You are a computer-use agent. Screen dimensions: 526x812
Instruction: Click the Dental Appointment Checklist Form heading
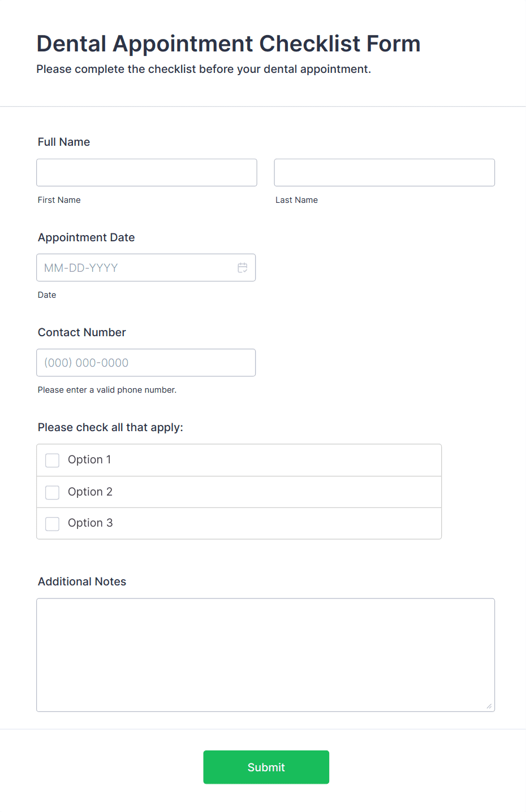(x=228, y=44)
